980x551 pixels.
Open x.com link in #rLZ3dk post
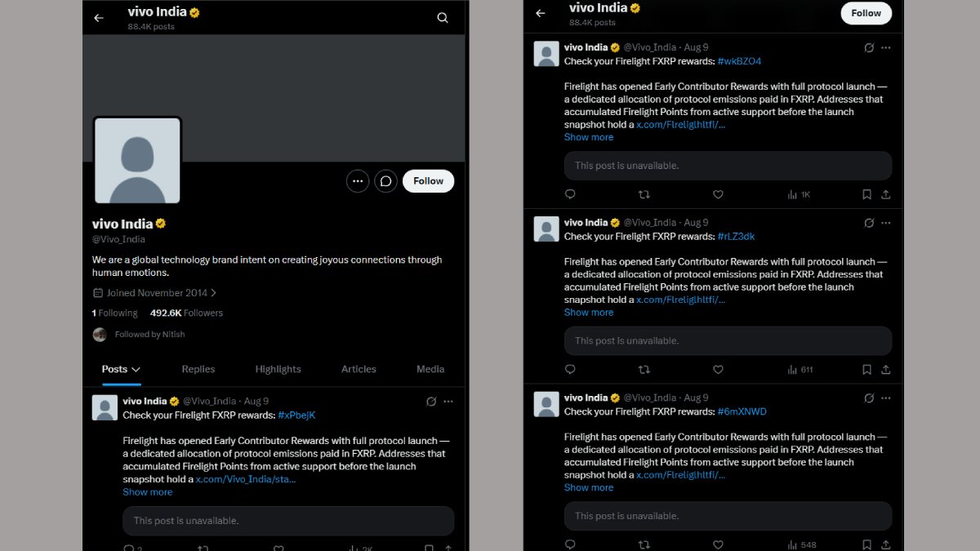tap(681, 300)
